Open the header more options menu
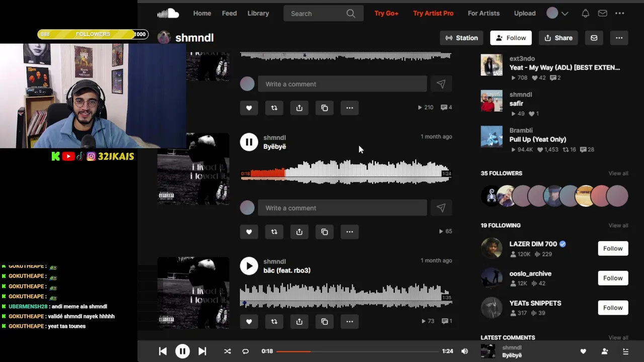The image size is (644, 362). pyautogui.click(x=620, y=14)
